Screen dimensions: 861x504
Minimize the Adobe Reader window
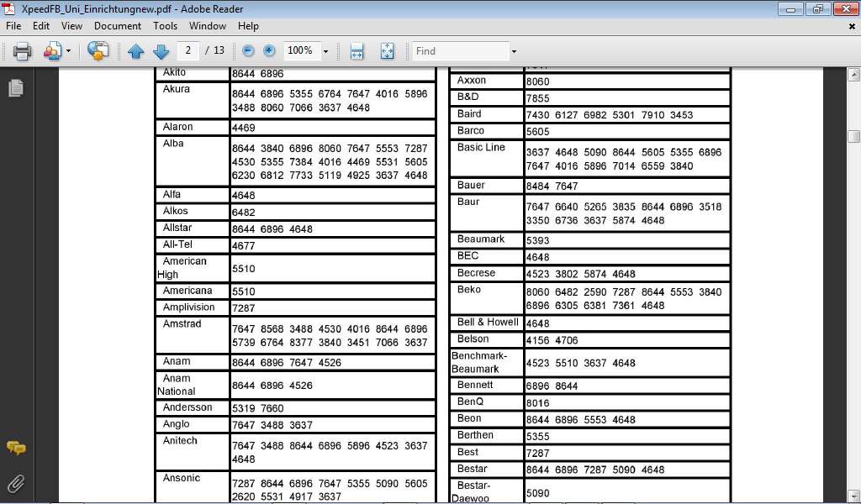790,8
